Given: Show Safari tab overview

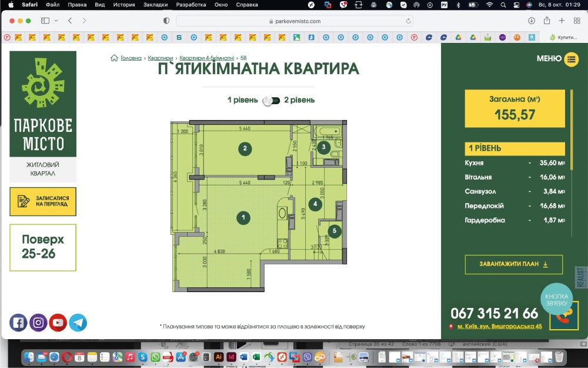Looking at the screenshot, I should pyautogui.click(x=576, y=21).
